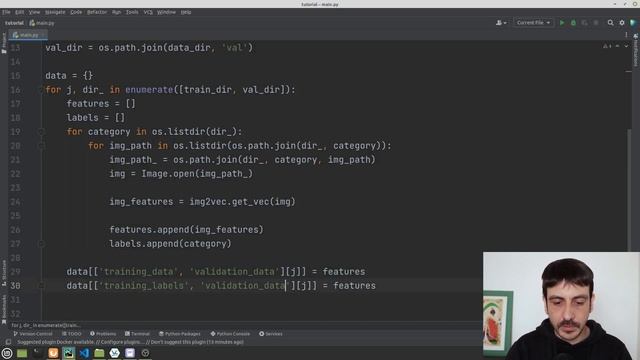
Task: Open the Linux Mint start menu
Action: click(x=7, y=353)
